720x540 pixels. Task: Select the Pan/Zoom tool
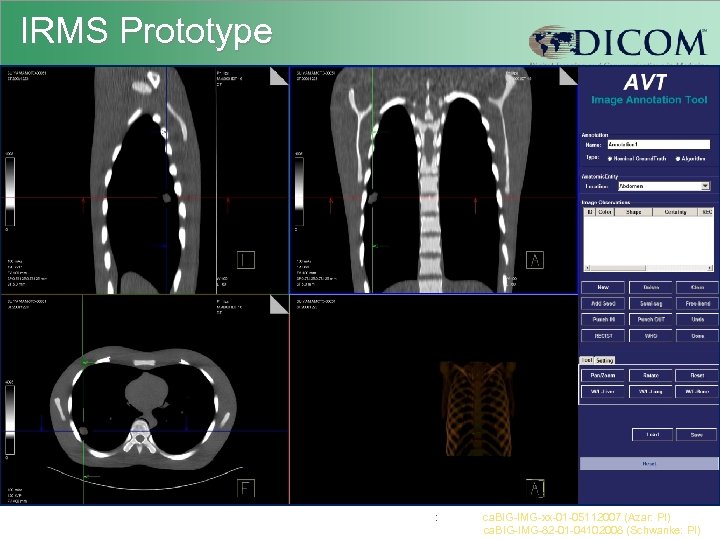point(603,376)
